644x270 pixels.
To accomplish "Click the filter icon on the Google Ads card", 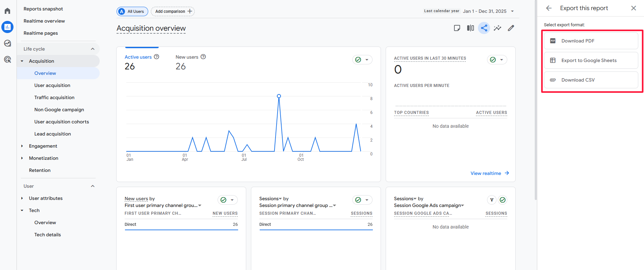I will click(492, 200).
